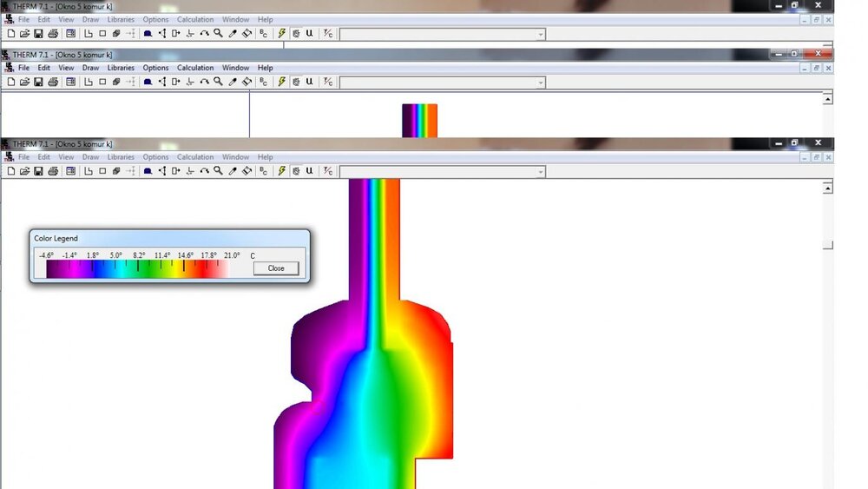Select the eyedropper tool in the lowest toolbar

[x=233, y=172]
